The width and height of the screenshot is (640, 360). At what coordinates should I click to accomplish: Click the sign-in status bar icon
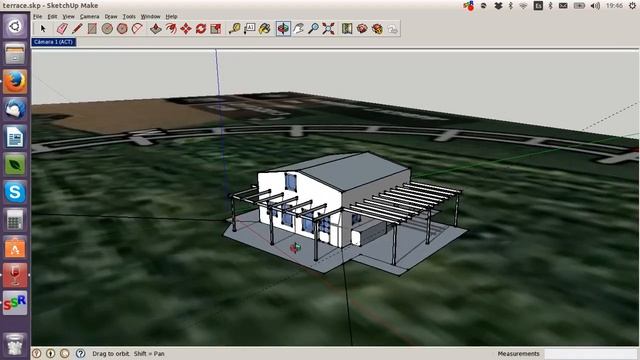[64, 353]
